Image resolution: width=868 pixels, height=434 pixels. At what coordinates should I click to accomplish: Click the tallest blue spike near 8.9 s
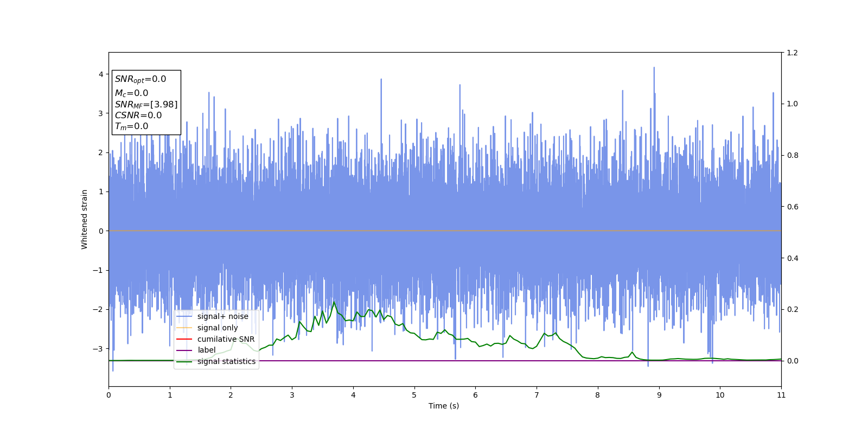[654, 68]
